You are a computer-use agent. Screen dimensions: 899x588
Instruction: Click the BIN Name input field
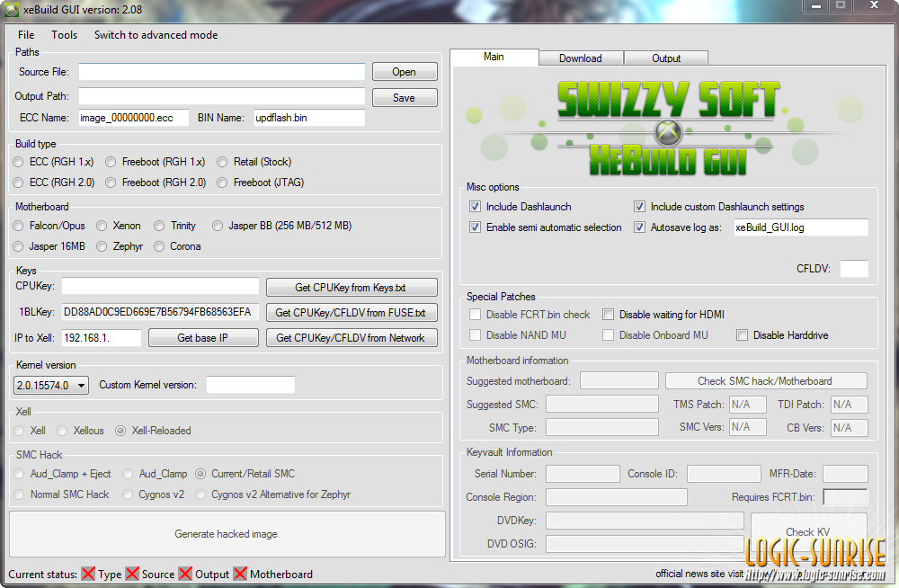309,118
